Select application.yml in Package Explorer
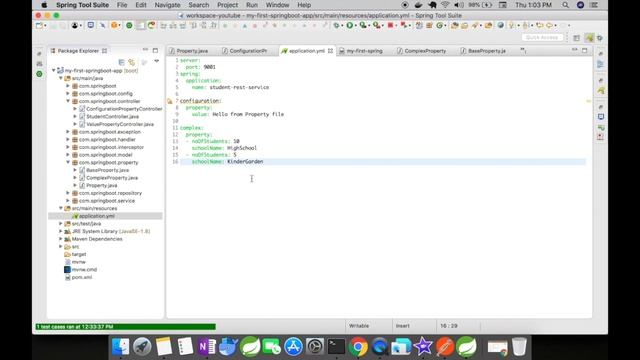 coord(97,216)
